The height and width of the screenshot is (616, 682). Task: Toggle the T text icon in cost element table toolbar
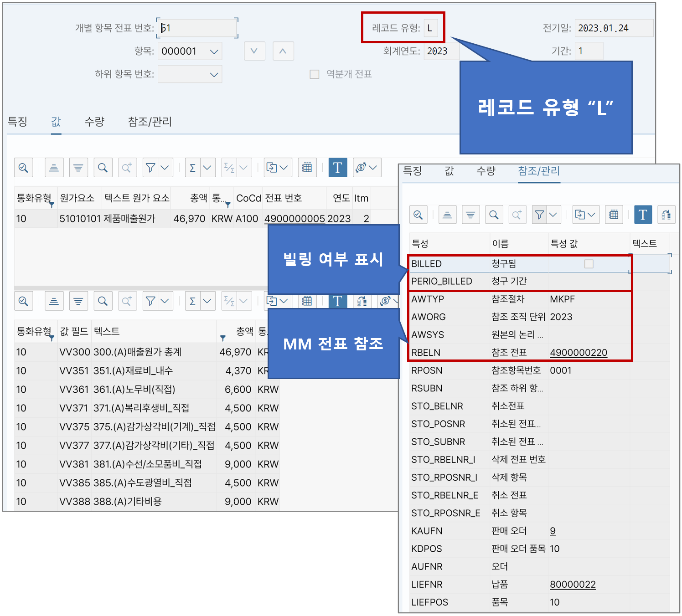coord(338,168)
